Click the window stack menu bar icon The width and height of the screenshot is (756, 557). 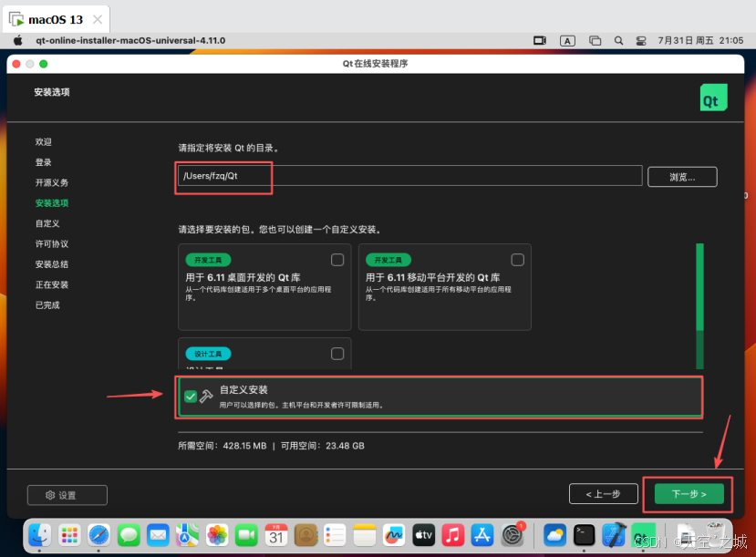tap(595, 40)
